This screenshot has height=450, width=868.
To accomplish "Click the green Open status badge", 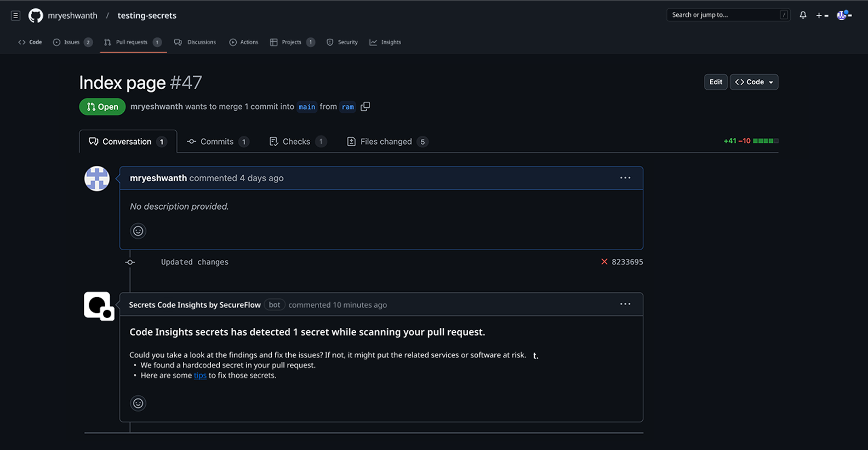I will coord(102,107).
